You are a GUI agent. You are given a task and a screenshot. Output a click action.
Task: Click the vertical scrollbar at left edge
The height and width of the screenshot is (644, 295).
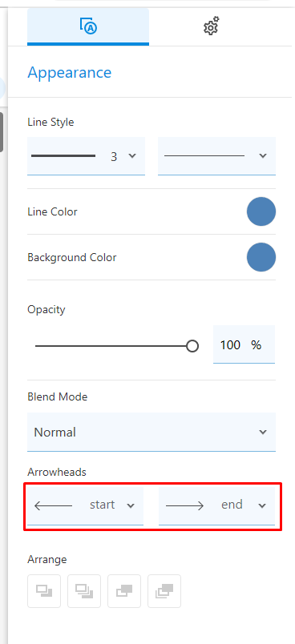2,132
